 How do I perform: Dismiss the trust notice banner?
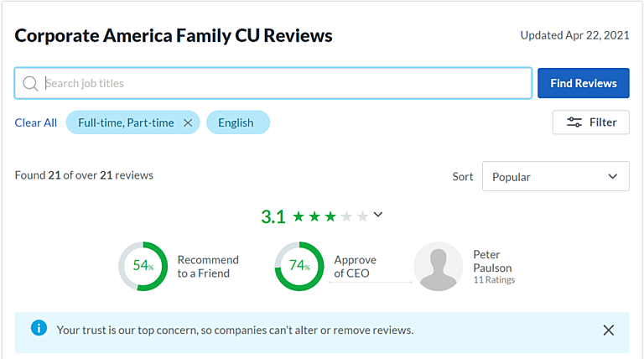pyautogui.click(x=609, y=330)
